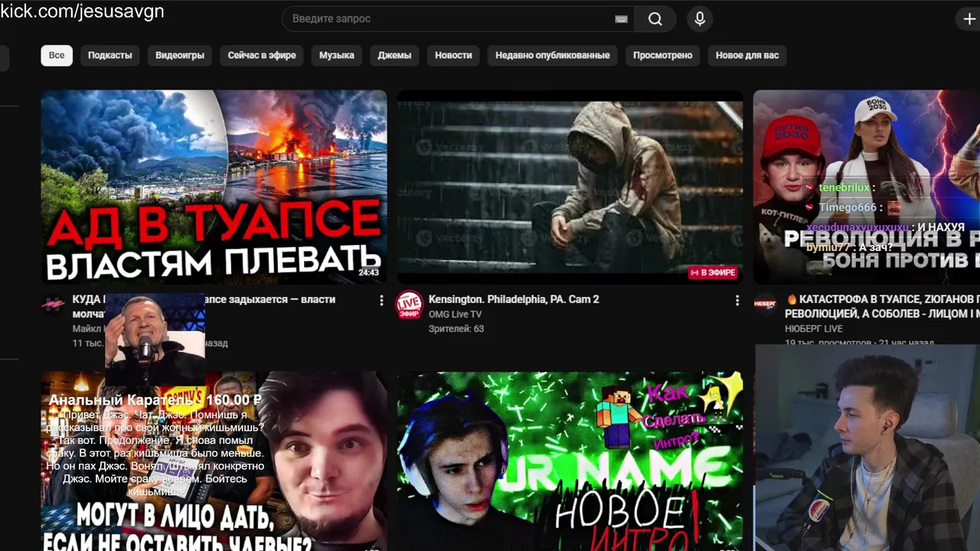
Task: Click the 24:43 duration label
Action: tap(369, 272)
